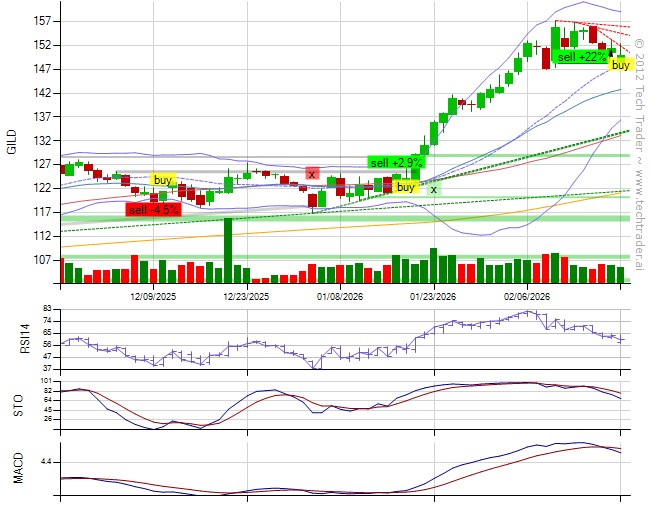Click the 01/08/2026 date label
Image resolution: width=657 pixels, height=514 pixels.
(340, 297)
